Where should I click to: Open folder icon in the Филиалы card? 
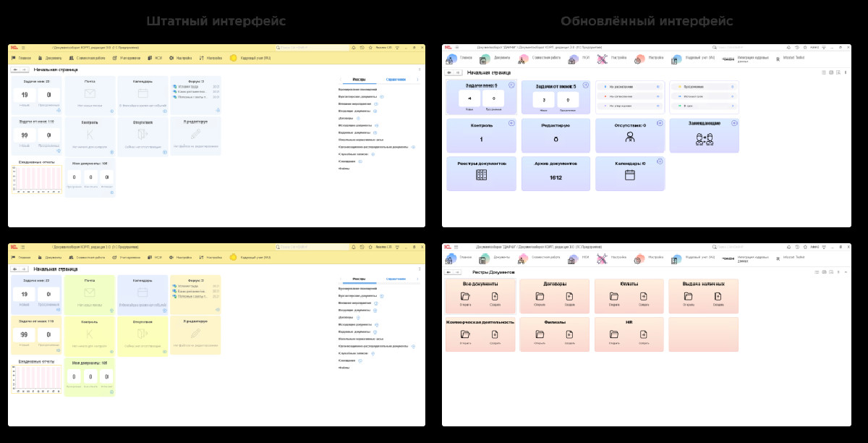point(540,334)
